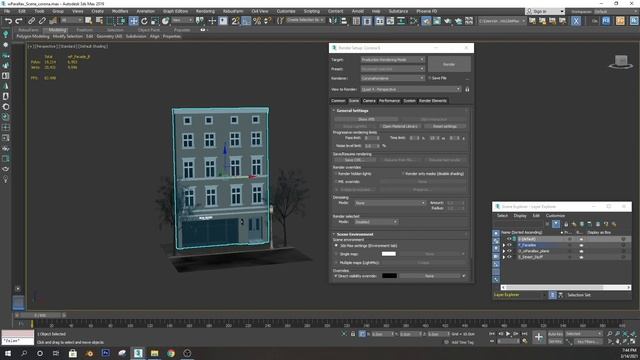This screenshot has height=360, width=640.
Task: Switch to the Performance tab in Render Setup
Action: (x=389, y=100)
